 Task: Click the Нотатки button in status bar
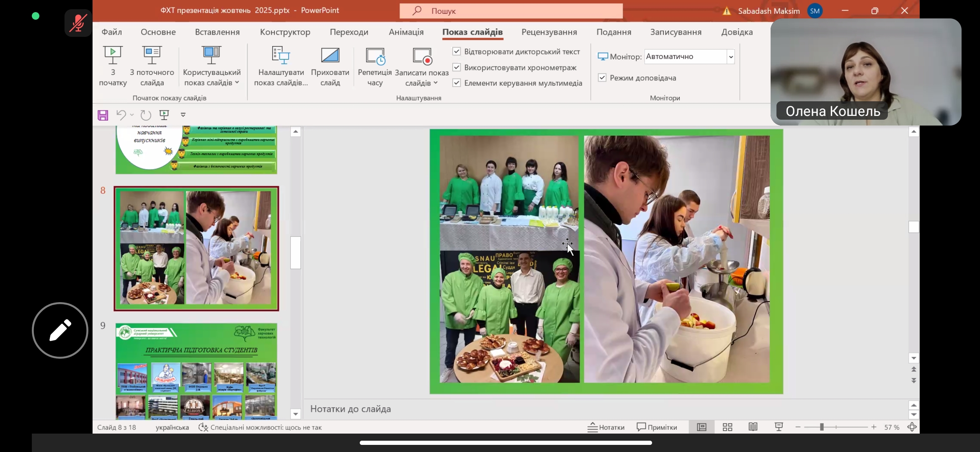pyautogui.click(x=606, y=427)
